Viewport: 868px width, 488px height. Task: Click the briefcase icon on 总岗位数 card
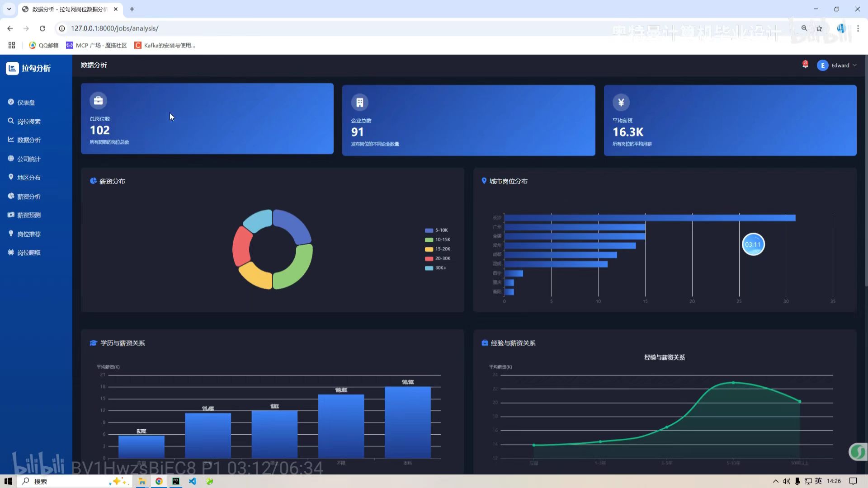click(98, 100)
